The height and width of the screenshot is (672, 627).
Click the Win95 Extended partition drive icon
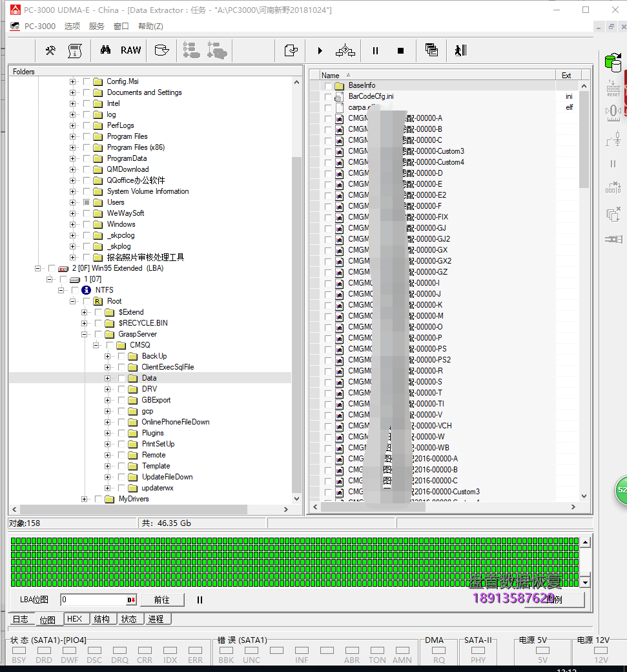point(63,269)
